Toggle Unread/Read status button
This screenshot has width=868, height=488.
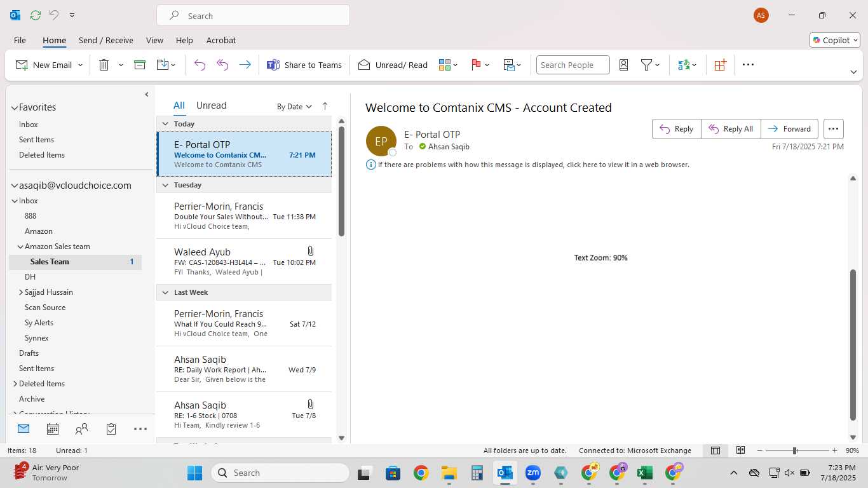pyautogui.click(x=393, y=65)
